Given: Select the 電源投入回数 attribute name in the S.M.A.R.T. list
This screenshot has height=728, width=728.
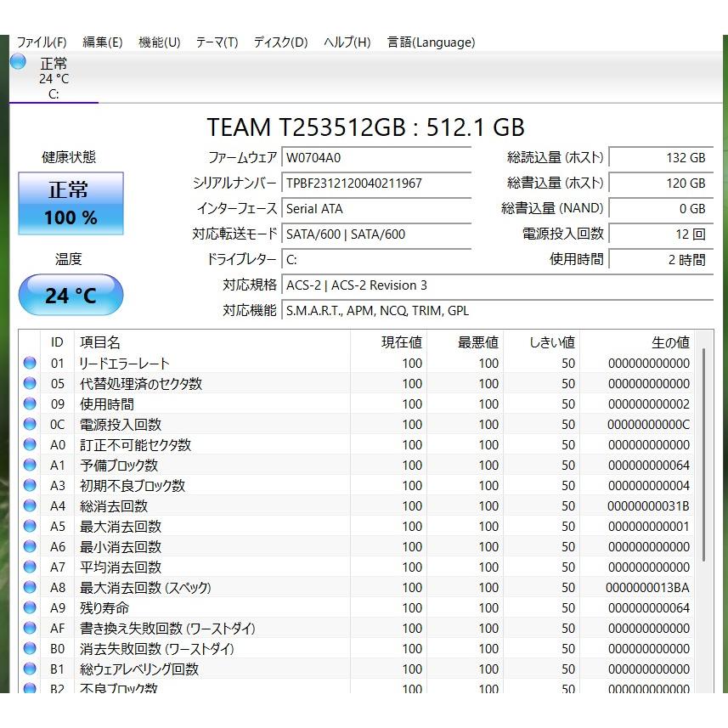Looking at the screenshot, I should [x=121, y=425].
